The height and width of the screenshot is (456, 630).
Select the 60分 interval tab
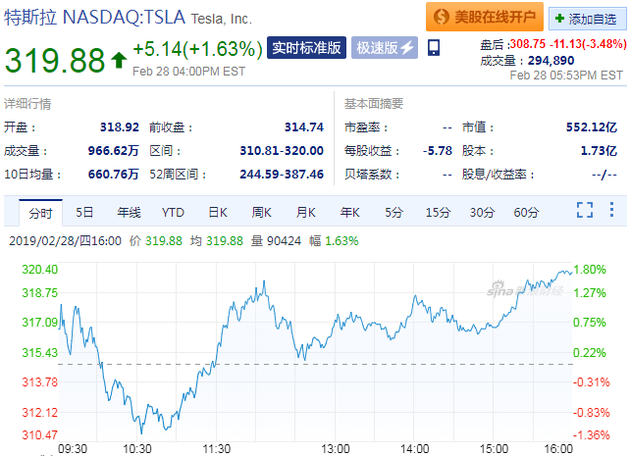coord(526,212)
